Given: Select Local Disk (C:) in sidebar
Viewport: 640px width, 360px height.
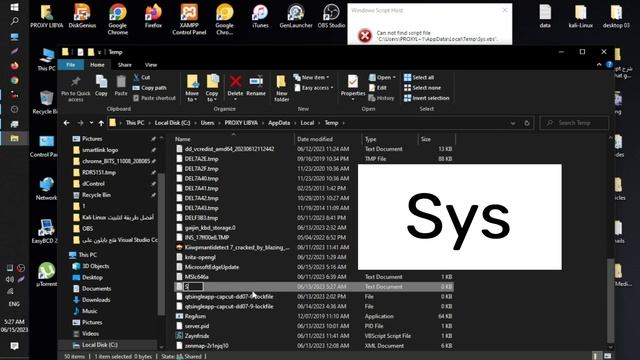Looking at the screenshot, I should (100, 345).
